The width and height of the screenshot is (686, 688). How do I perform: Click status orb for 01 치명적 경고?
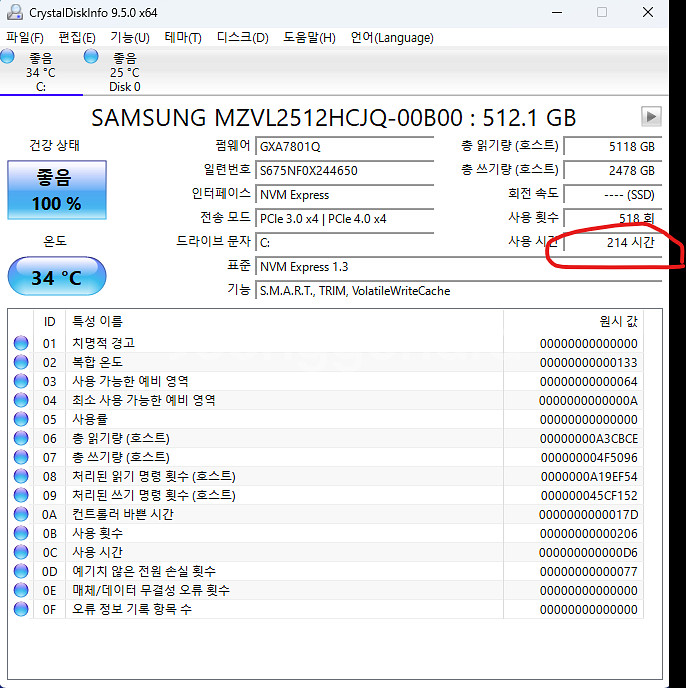pos(21,343)
